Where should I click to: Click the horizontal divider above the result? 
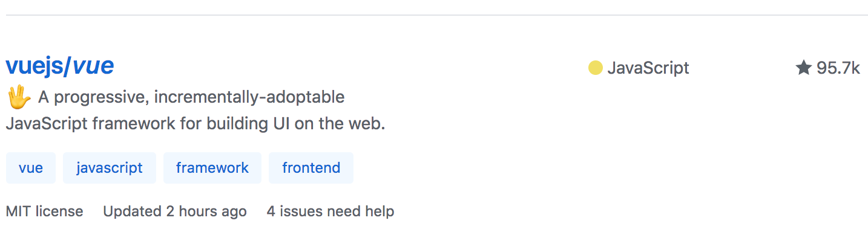click(436, 14)
